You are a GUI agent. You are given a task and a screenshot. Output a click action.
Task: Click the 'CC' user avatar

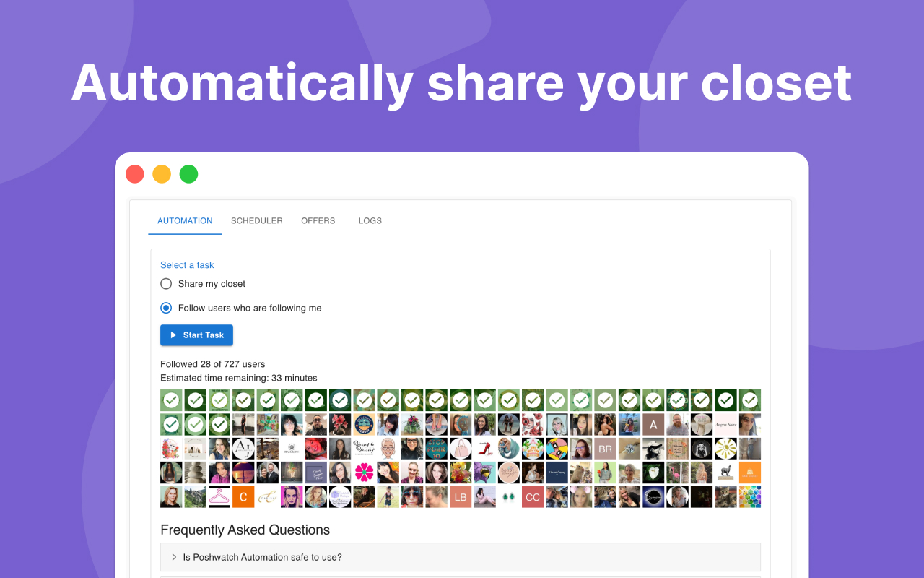(x=532, y=496)
